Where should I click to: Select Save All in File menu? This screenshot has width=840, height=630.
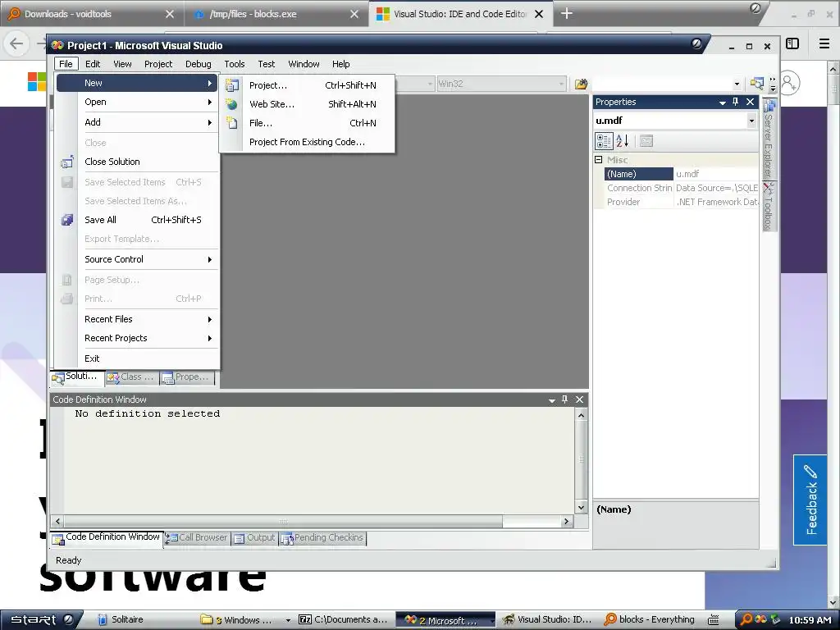pos(139,220)
